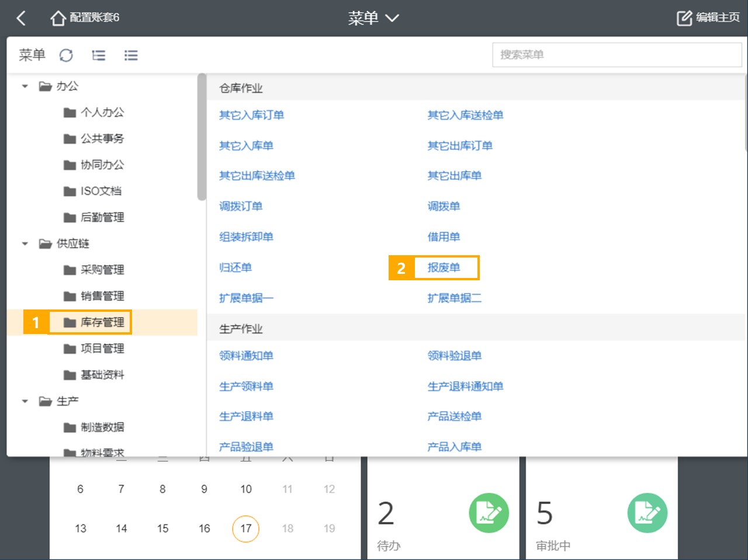Open the 审批中 count 5
748x560 pixels.
tap(545, 514)
